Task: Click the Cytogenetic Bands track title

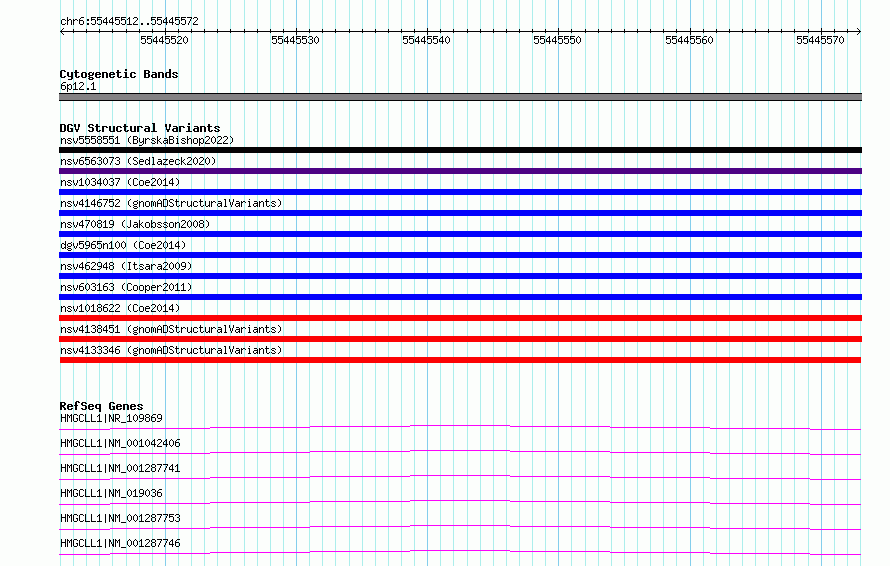Action: [119, 74]
